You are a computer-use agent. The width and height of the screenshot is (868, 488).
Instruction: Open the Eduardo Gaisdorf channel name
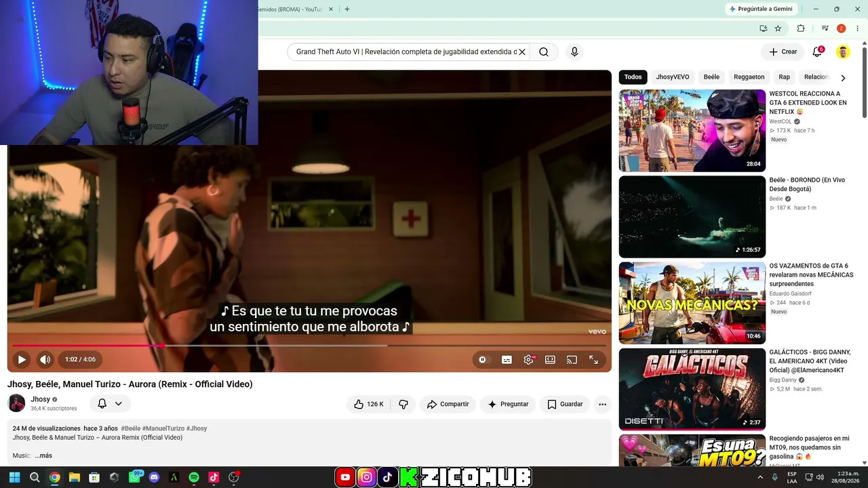[x=790, y=293]
